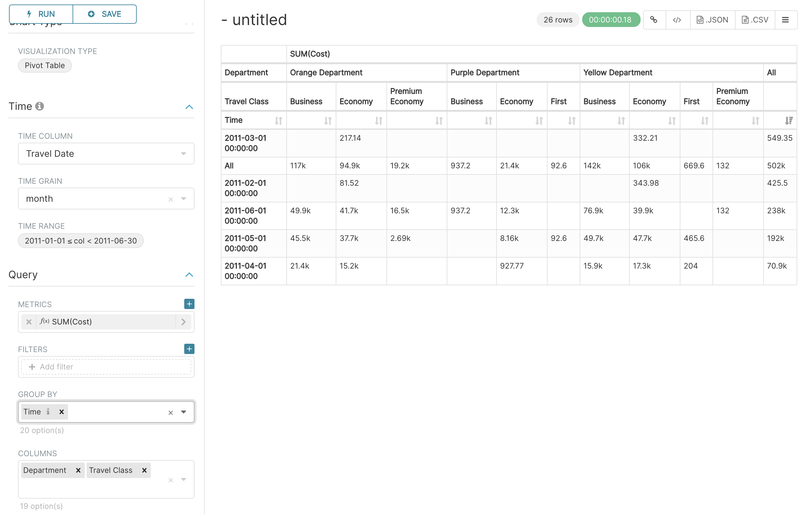Collapse the Time section

(189, 107)
